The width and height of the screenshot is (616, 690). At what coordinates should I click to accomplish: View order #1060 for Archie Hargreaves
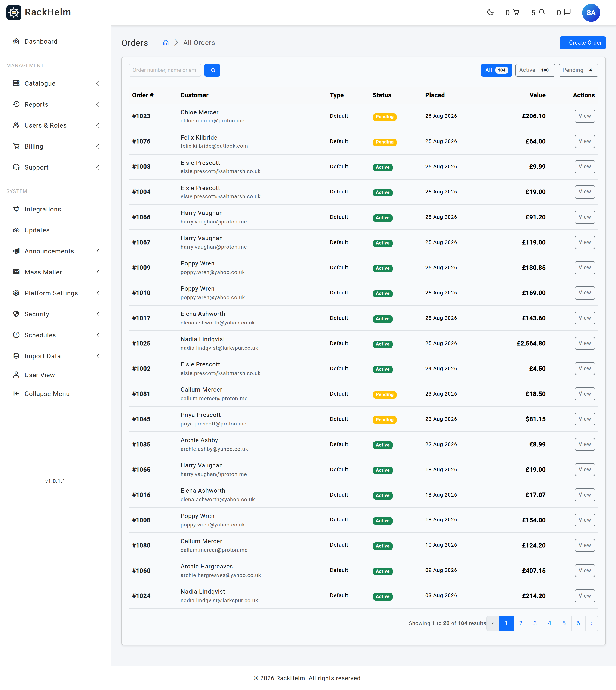tap(585, 570)
